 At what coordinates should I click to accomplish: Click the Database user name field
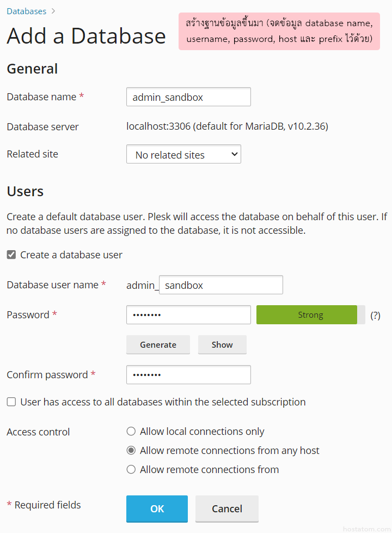click(220, 285)
